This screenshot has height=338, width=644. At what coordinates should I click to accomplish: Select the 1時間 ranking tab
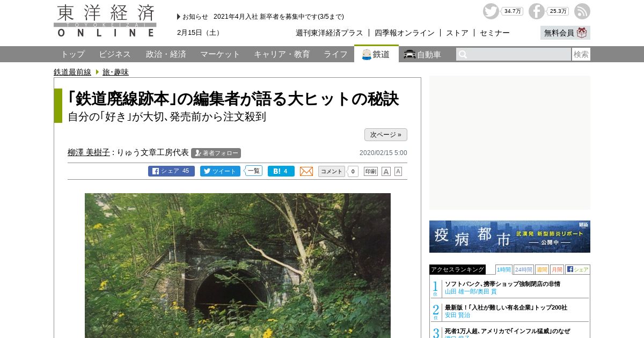point(503,269)
